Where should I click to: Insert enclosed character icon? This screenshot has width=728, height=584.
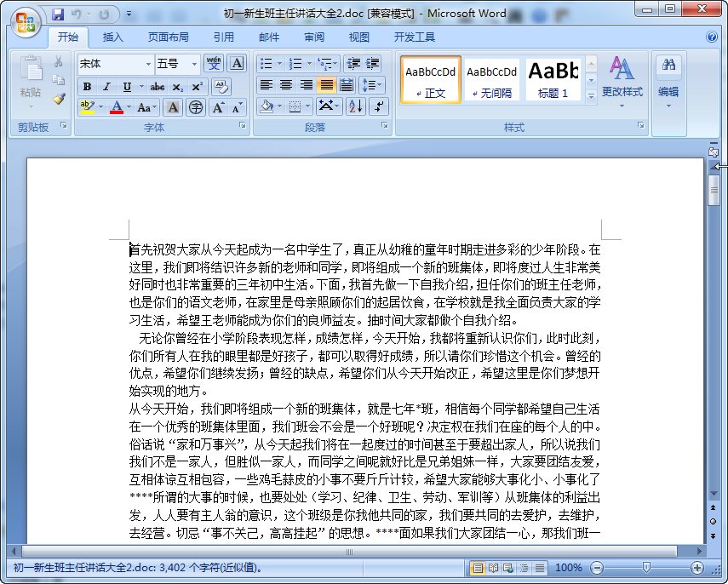pos(196,108)
